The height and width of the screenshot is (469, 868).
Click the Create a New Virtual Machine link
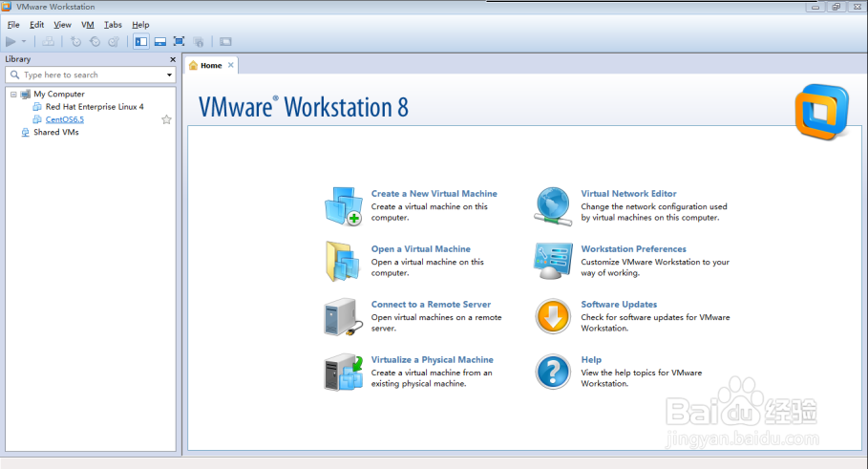pyautogui.click(x=434, y=194)
